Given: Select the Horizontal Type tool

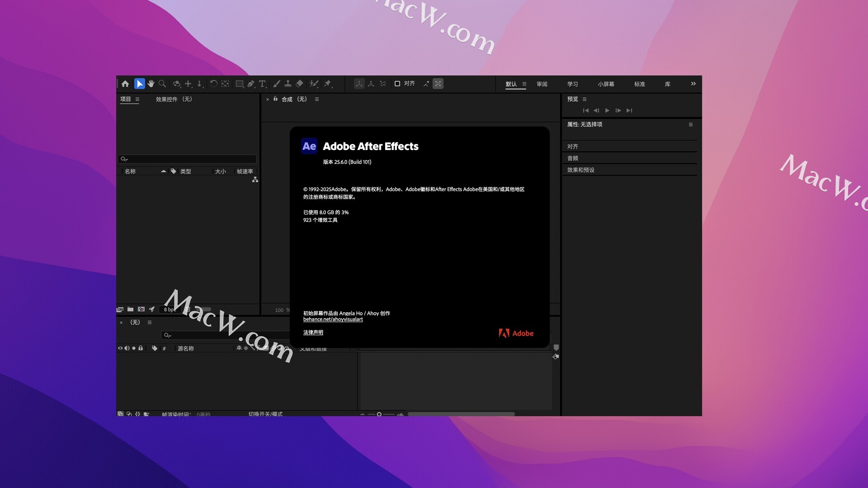Looking at the screenshot, I should point(262,84).
